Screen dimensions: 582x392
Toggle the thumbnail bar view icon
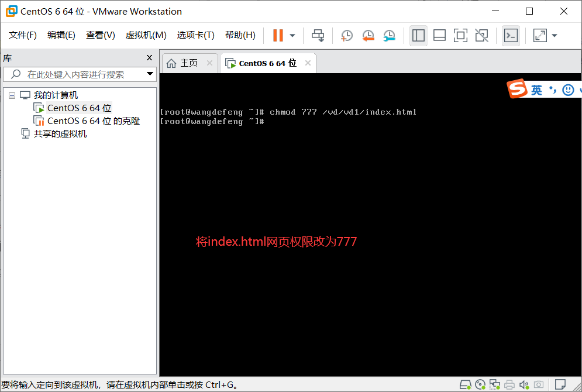click(439, 36)
